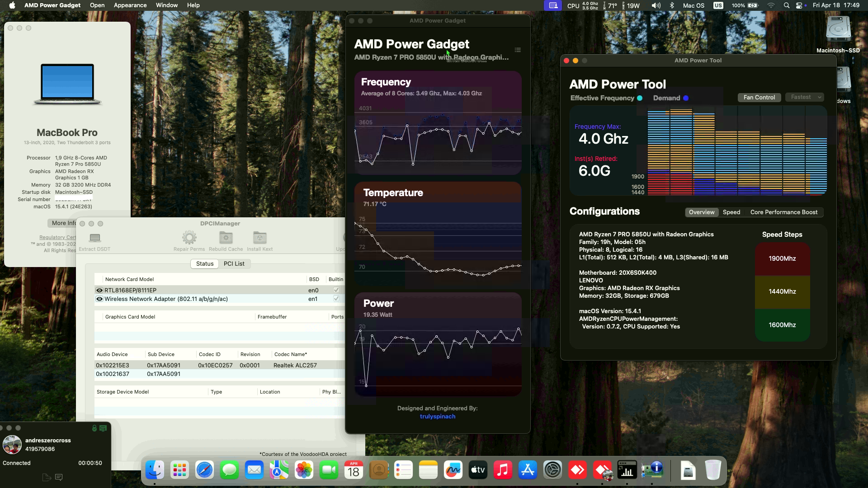Click the blue Demand color indicator
This screenshot has width=868, height=488.
687,98
